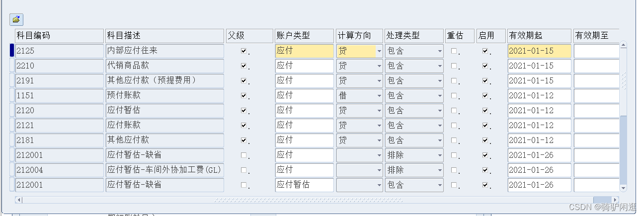Toggle 启用 checkbox for account 212004

(485, 170)
